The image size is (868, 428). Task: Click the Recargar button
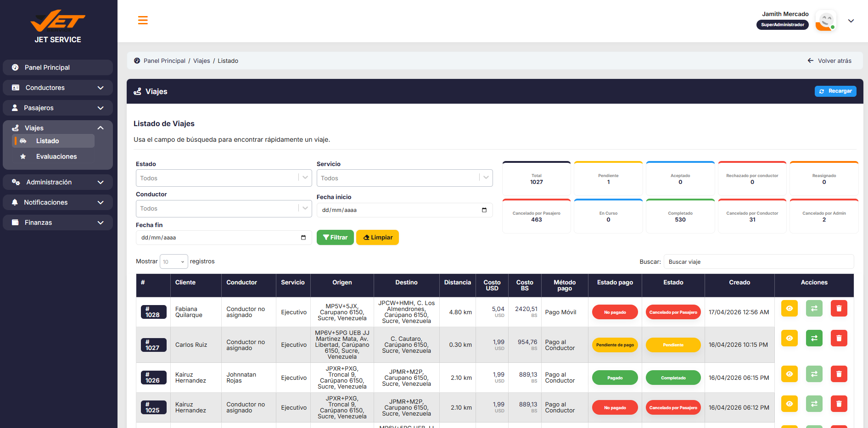coord(835,91)
